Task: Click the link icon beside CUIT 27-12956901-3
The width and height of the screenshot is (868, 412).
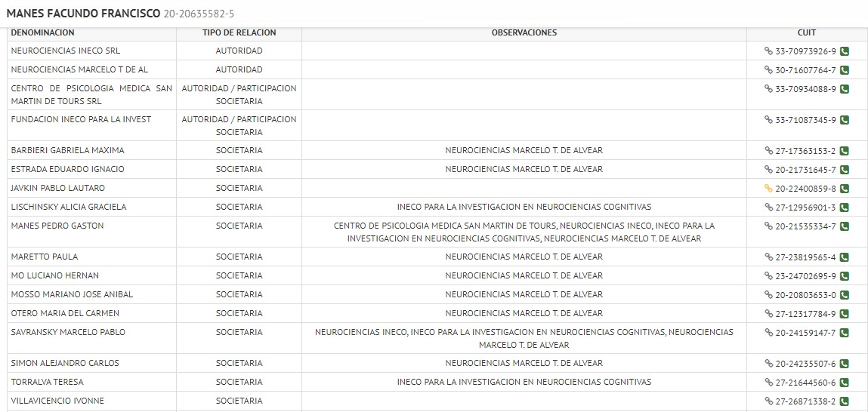Action: 768,207
